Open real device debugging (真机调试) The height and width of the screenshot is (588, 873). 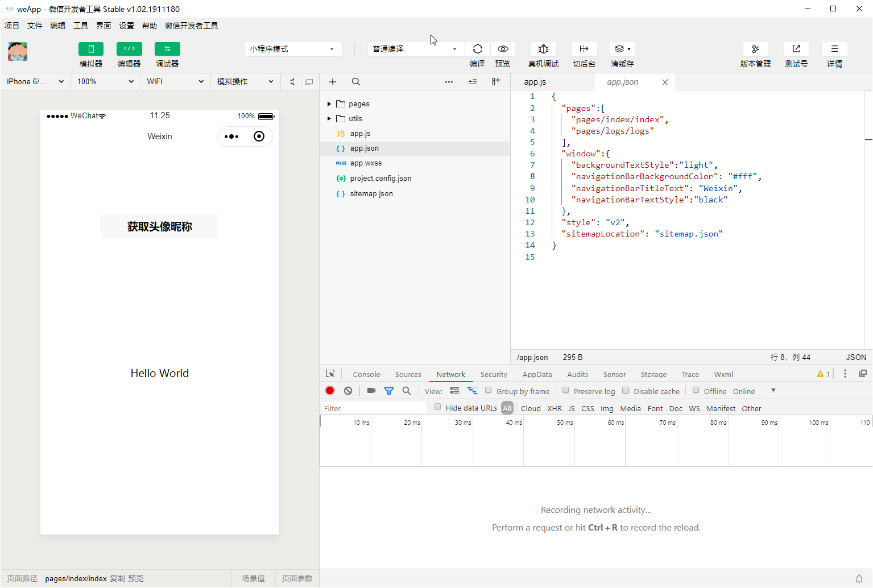543,49
